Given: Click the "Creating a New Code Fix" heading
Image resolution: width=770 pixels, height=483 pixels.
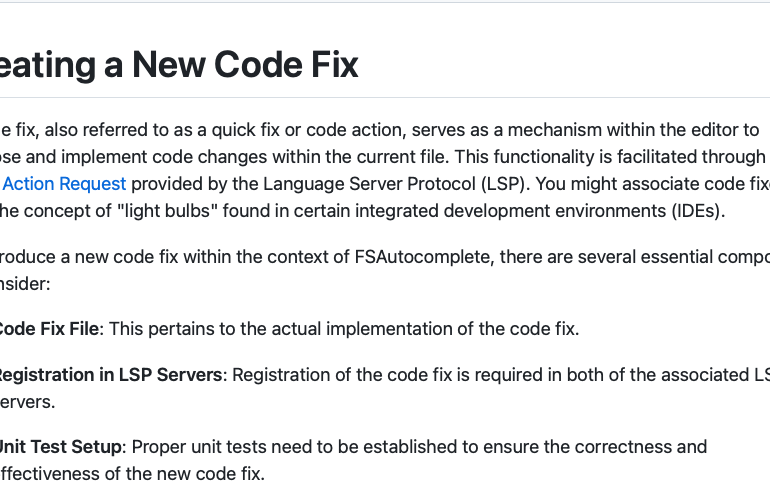Looking at the screenshot, I should pos(180,65).
